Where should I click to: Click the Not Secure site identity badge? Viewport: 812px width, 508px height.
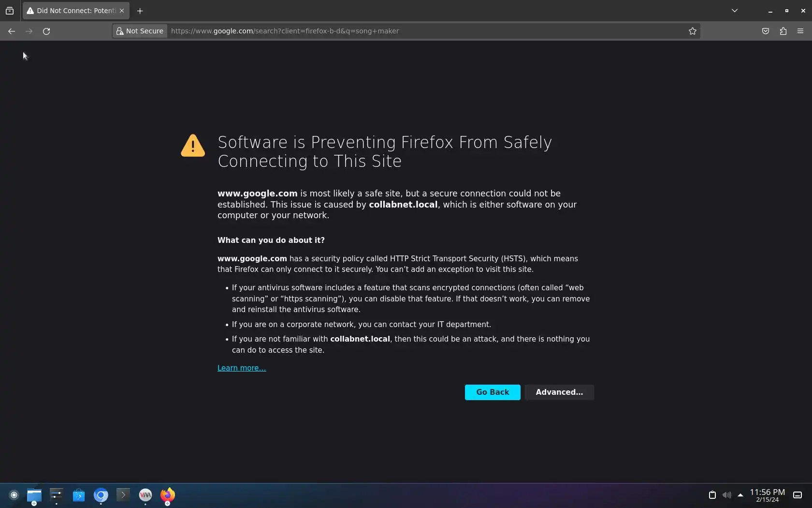(140, 31)
